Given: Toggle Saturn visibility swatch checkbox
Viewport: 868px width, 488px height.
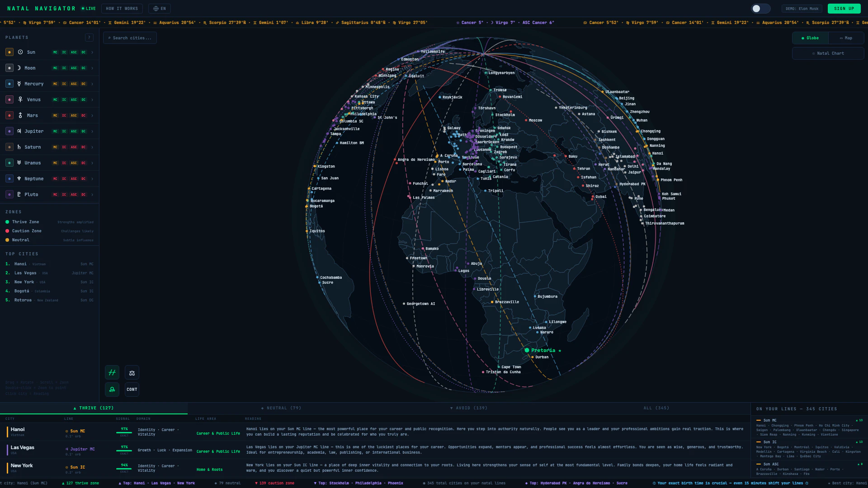Looking at the screenshot, I should 9,147.
